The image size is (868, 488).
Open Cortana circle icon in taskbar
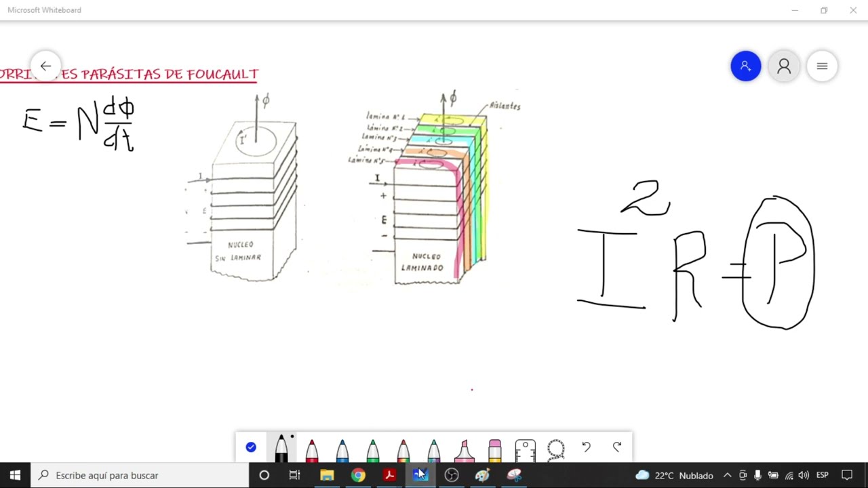264,475
